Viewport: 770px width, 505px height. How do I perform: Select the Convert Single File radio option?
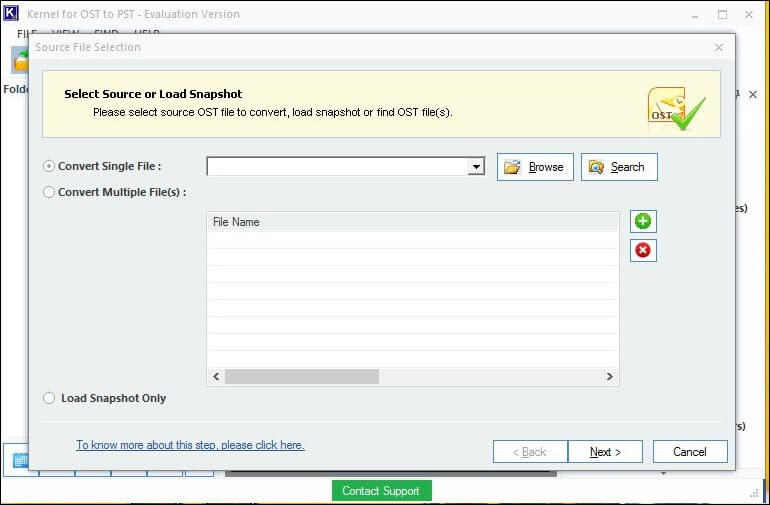pyautogui.click(x=49, y=166)
